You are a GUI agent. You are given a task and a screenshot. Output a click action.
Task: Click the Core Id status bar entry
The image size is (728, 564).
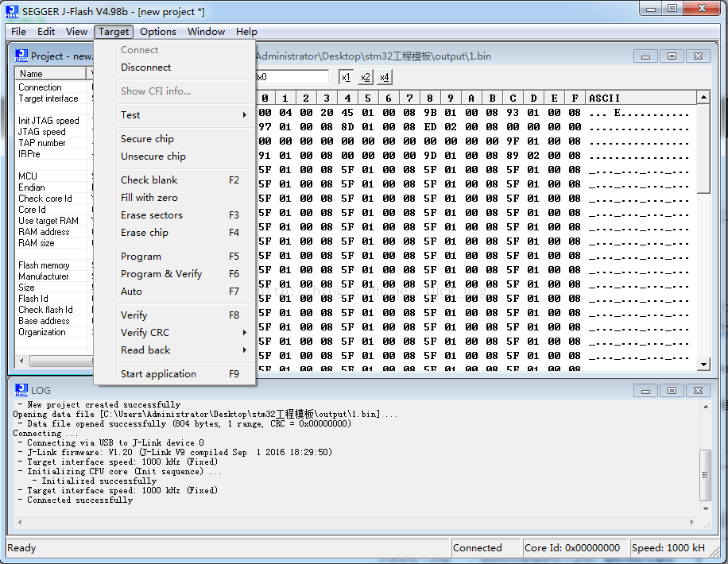[x=575, y=548]
